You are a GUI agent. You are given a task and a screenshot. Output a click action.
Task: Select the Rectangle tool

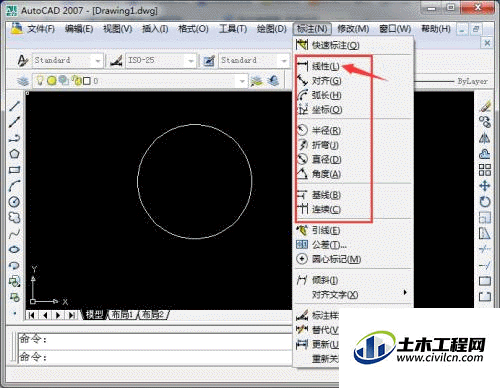point(14,170)
